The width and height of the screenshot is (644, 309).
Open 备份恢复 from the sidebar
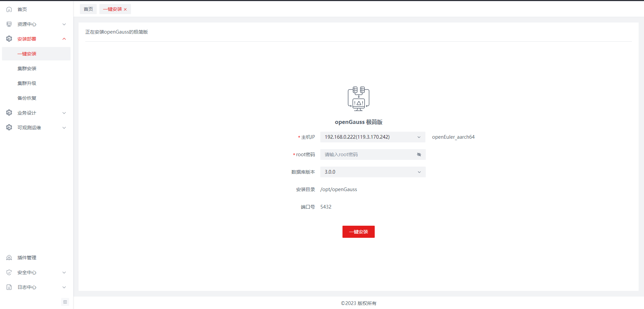tap(27, 98)
